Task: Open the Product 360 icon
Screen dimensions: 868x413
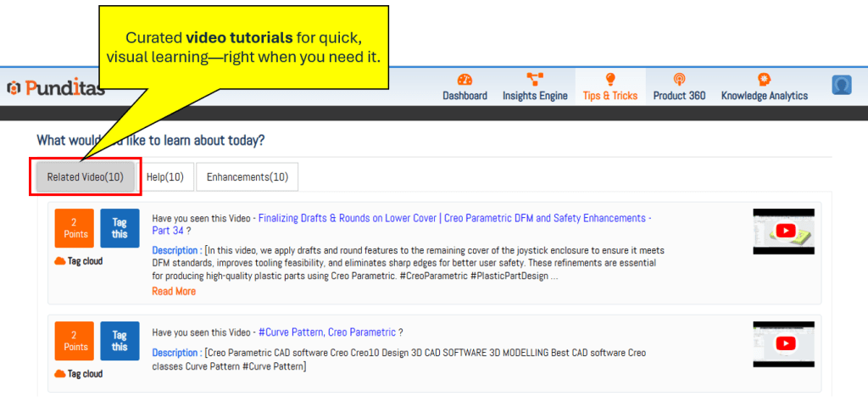Action: click(x=679, y=80)
